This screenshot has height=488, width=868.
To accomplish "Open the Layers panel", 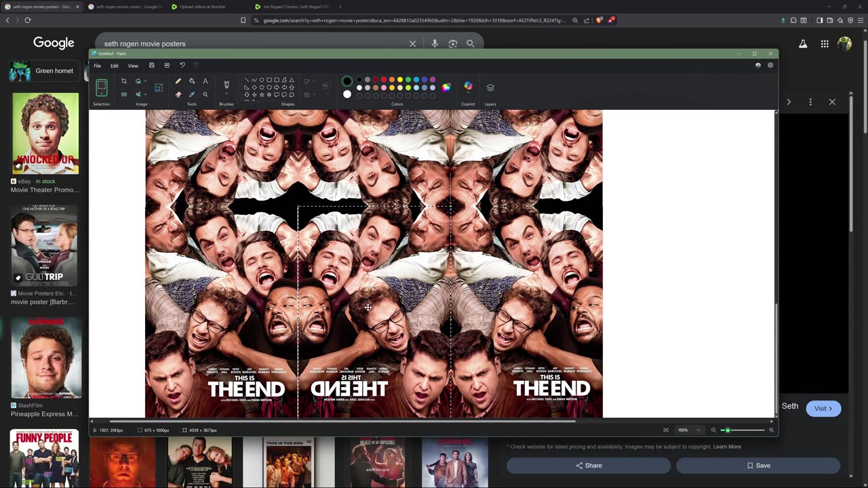I will click(490, 87).
